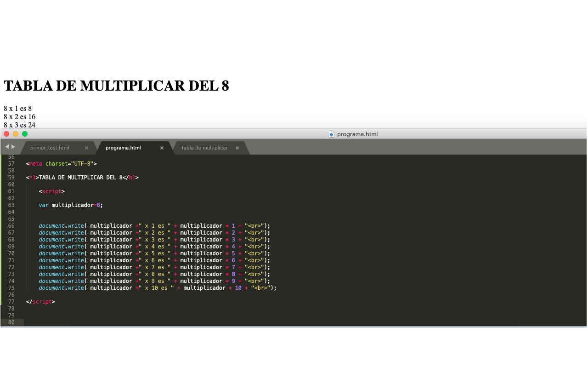Click line number 75 in gutter

click(11, 287)
